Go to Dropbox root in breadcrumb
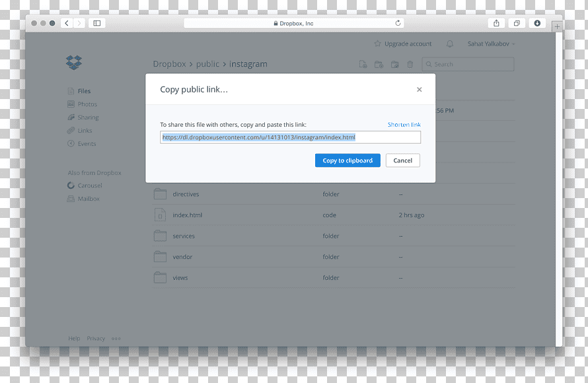588x383 pixels. click(169, 64)
